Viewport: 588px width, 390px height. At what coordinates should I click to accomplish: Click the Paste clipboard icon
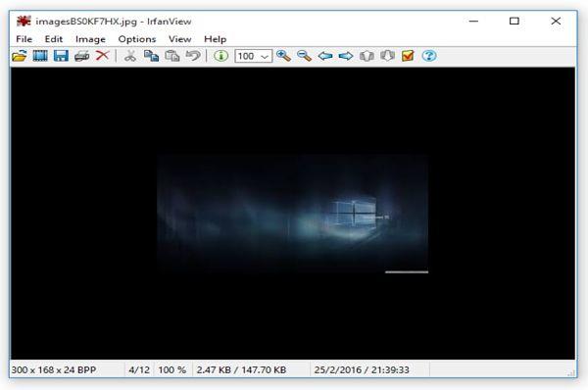click(x=172, y=56)
